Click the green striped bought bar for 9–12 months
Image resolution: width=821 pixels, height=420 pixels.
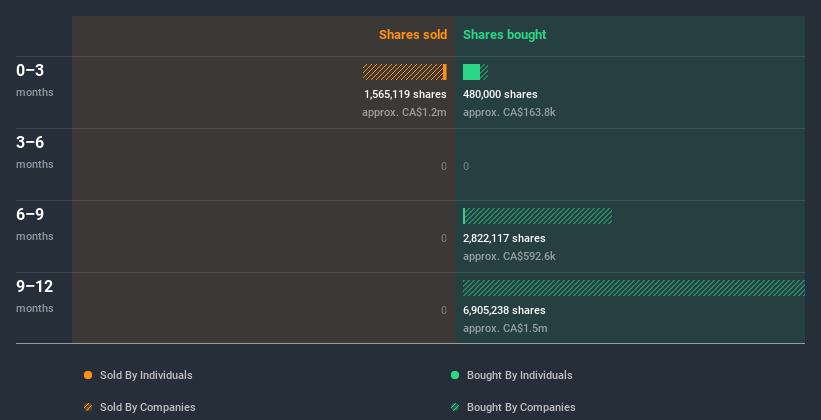pyautogui.click(x=634, y=288)
